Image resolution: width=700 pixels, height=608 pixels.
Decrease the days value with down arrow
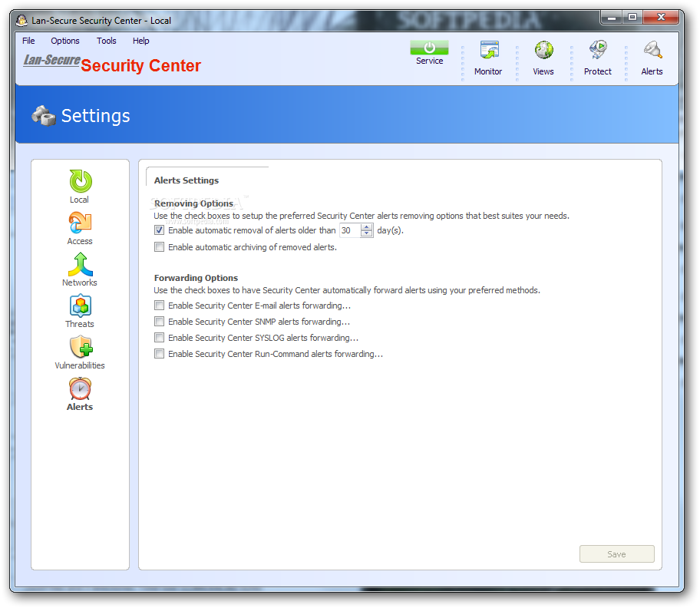[367, 233]
